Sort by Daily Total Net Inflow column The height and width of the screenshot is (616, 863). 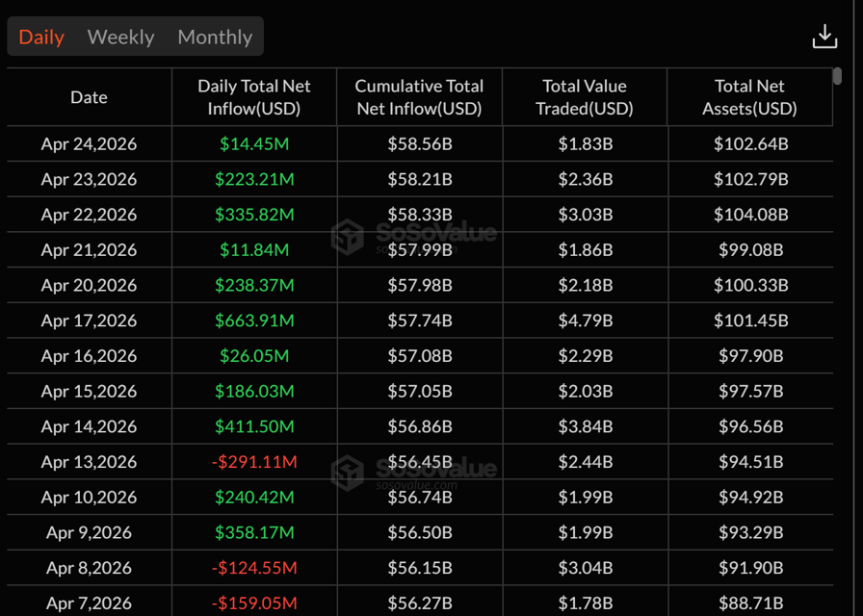point(253,96)
